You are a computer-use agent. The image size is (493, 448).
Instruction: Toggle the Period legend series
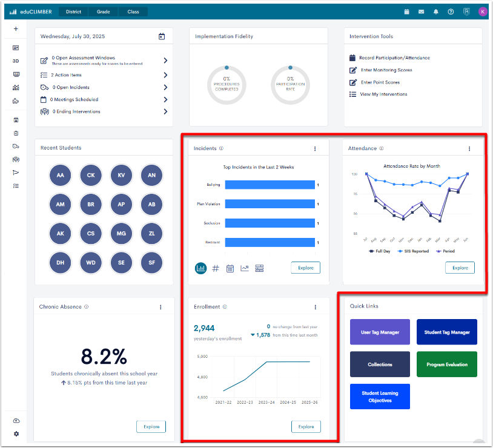tap(445, 251)
